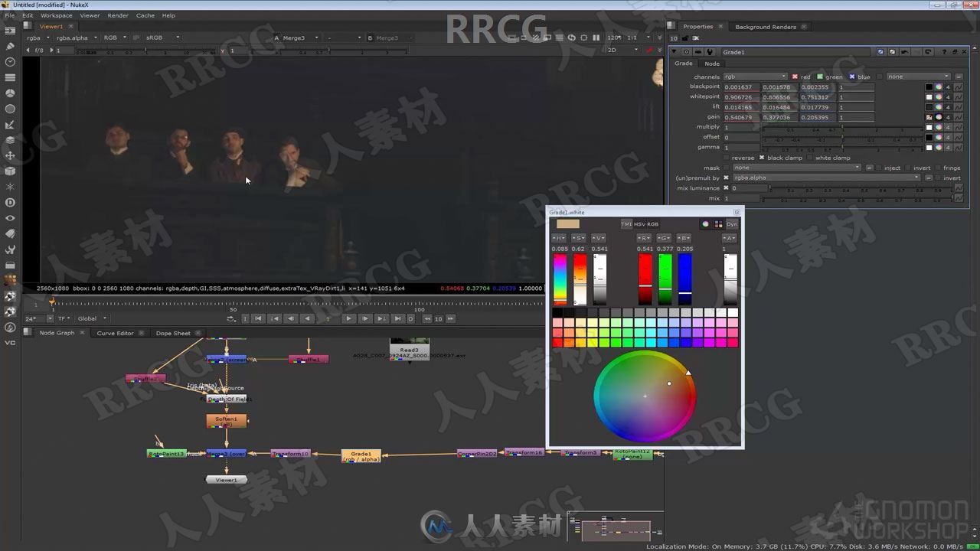Open the Grade channels rgb dropdown

pyautogui.click(x=755, y=77)
